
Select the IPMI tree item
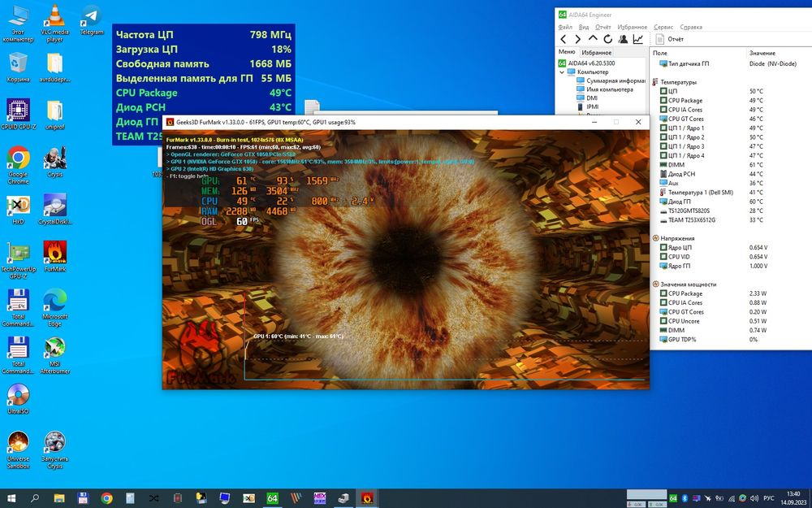pos(587,106)
